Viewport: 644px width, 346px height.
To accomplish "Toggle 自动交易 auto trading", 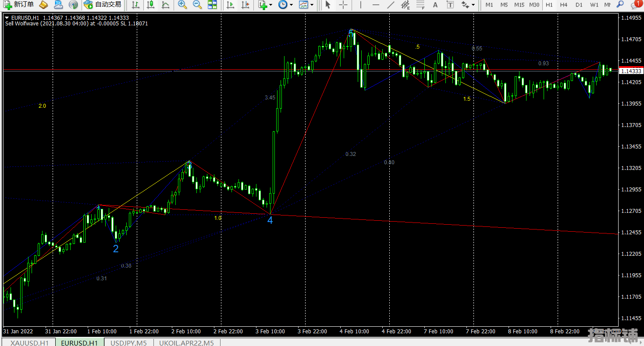I will tap(103, 5).
